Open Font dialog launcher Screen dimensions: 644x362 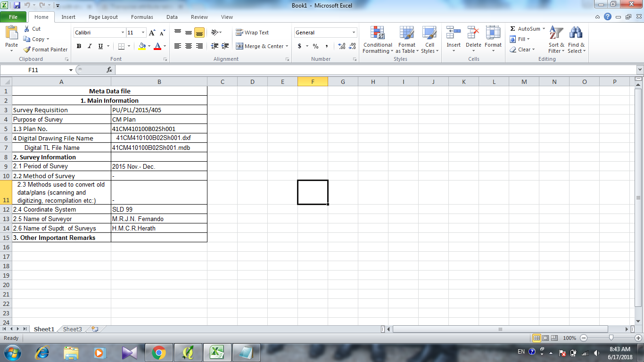coord(165,59)
